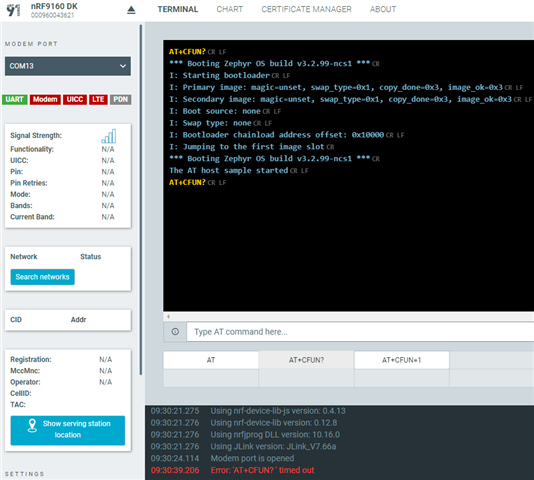
Task: Click the Search networks button
Action: [43, 277]
